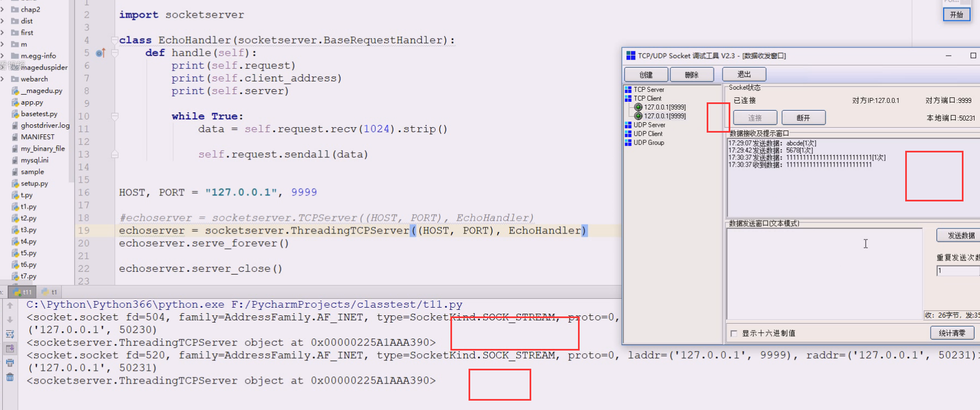Click the Python file icon of basetest.py
The image size is (980, 410).
point(15,114)
